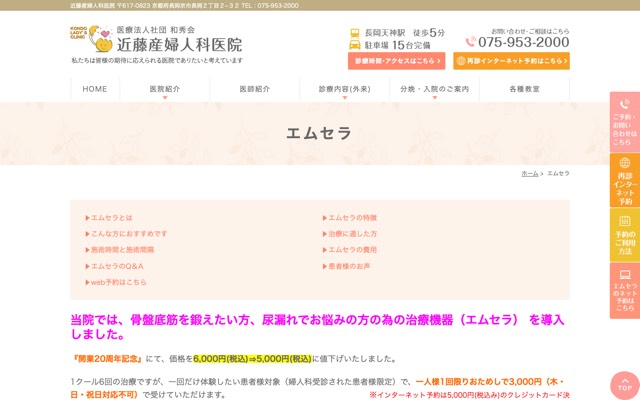Image resolution: width=640 pixels, height=400 pixels.
Task: Click the train station icon near 長岡天神駅
Action: coord(355,33)
